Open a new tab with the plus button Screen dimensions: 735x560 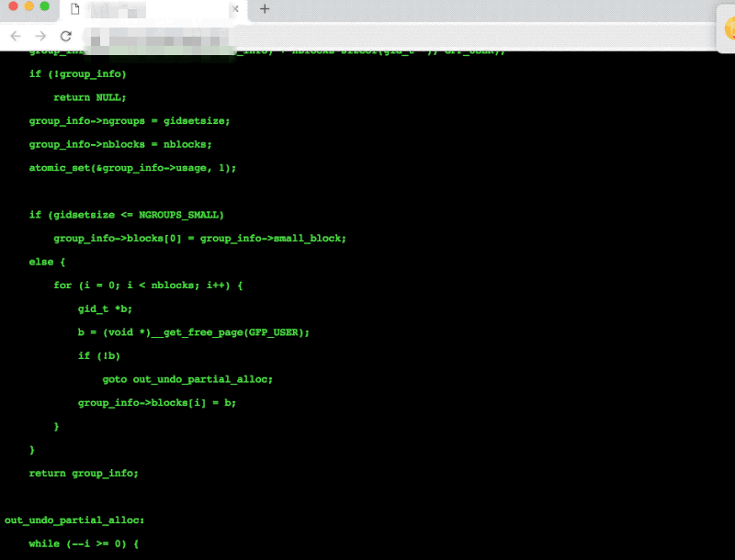[x=265, y=9]
